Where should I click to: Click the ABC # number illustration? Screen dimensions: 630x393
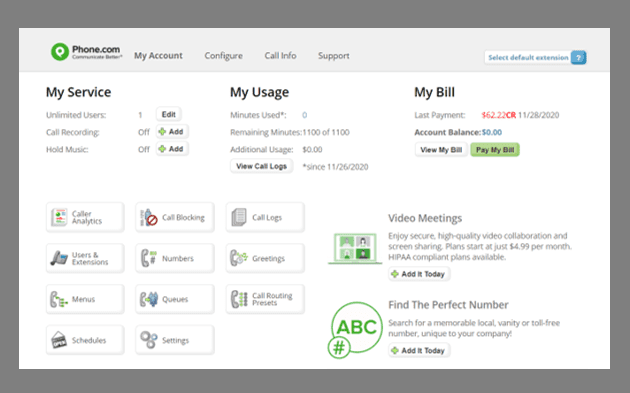pos(356,330)
